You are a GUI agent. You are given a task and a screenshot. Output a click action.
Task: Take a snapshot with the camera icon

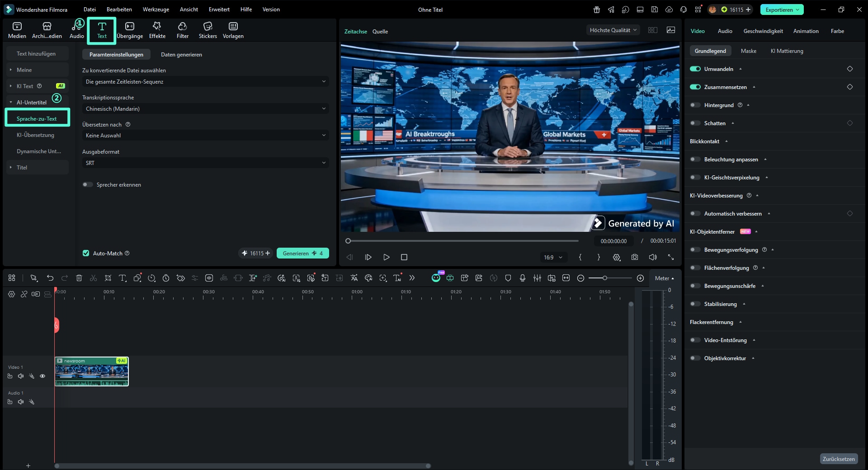coord(635,257)
